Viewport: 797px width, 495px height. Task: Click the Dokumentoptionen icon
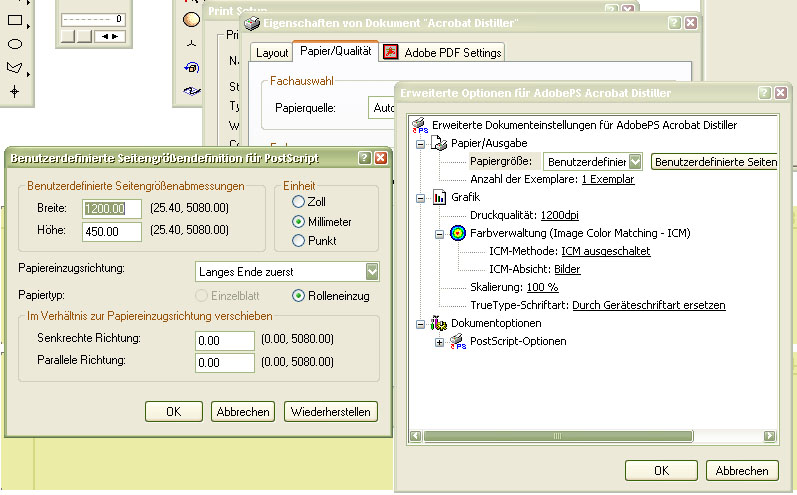[439, 323]
